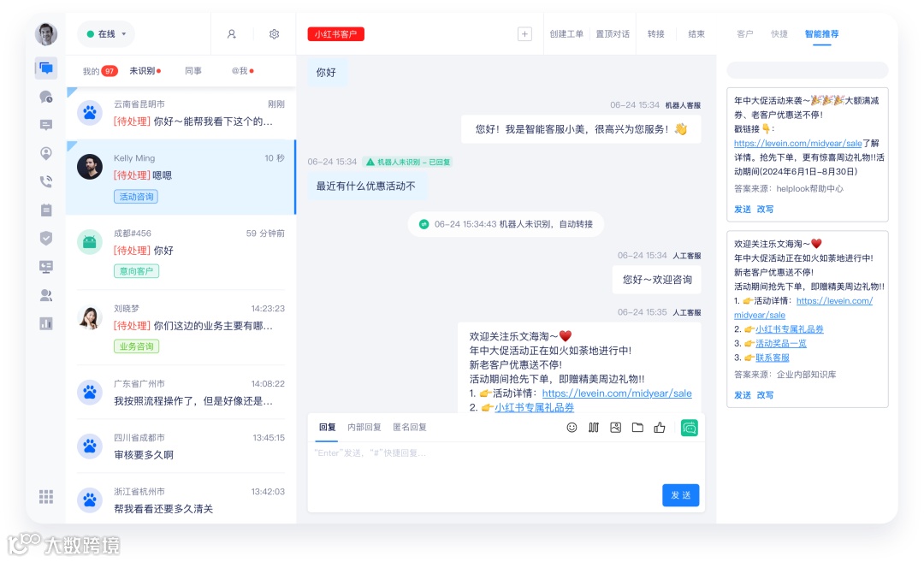Click the 小红书客户 red tag
The width and height of the screenshot is (924, 562).
336,34
